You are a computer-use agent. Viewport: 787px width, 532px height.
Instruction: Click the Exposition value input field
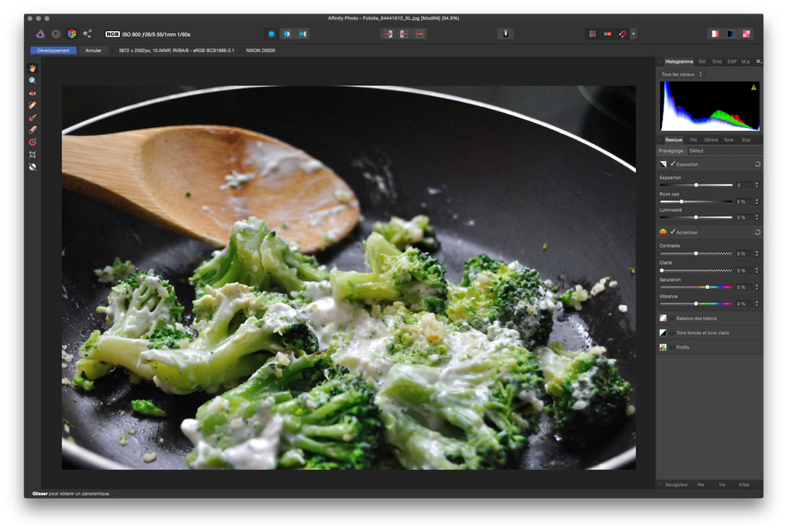click(x=744, y=185)
